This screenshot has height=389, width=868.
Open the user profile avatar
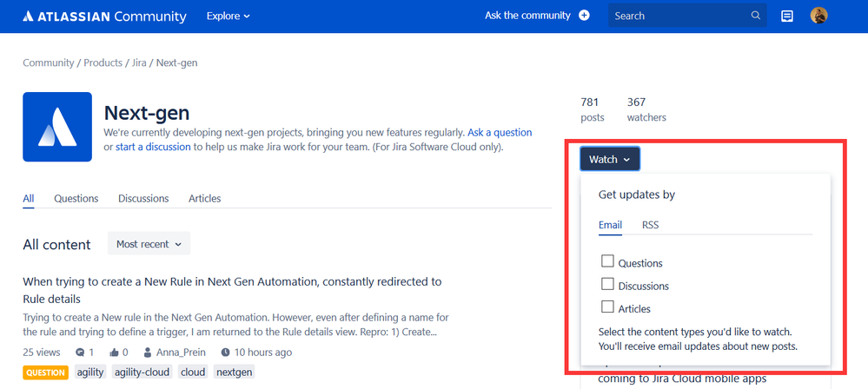818,16
